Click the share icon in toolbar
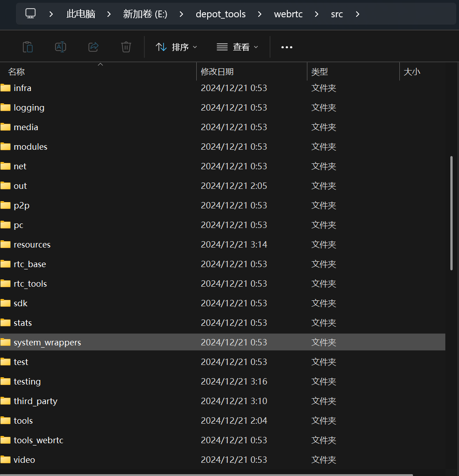The image size is (459, 476). point(93,47)
